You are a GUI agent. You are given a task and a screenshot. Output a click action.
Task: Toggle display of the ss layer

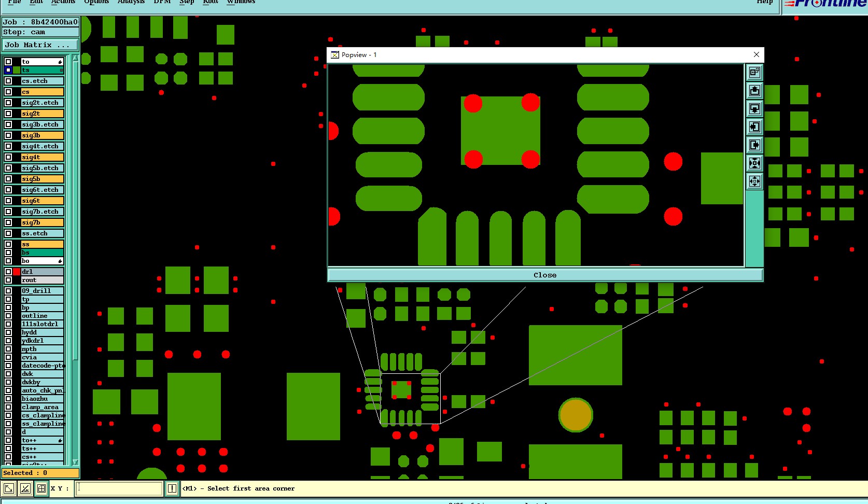tap(8, 244)
